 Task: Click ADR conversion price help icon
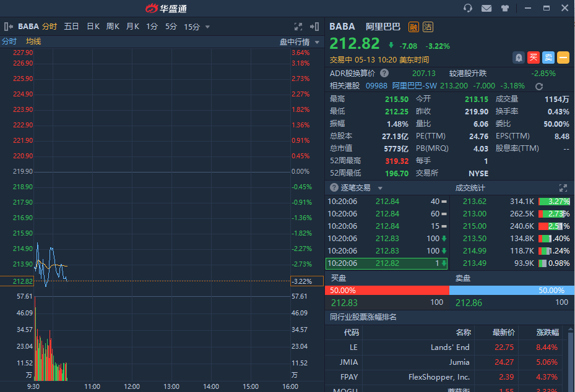click(384, 74)
